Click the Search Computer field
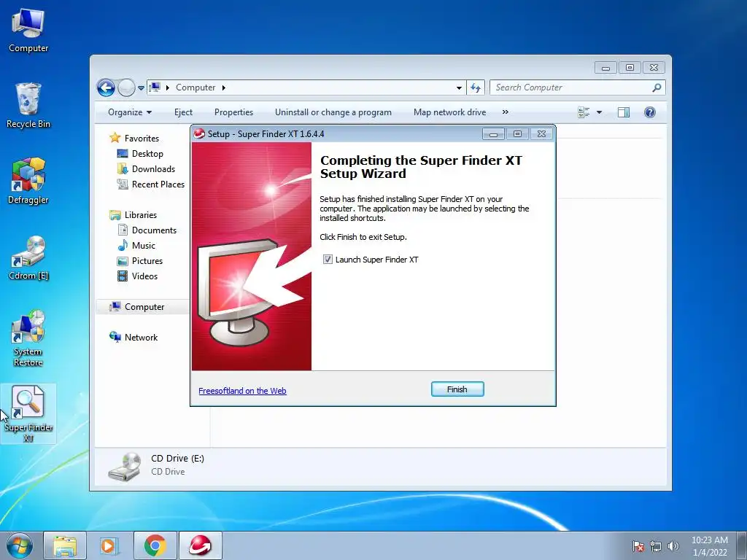 [x=572, y=87]
